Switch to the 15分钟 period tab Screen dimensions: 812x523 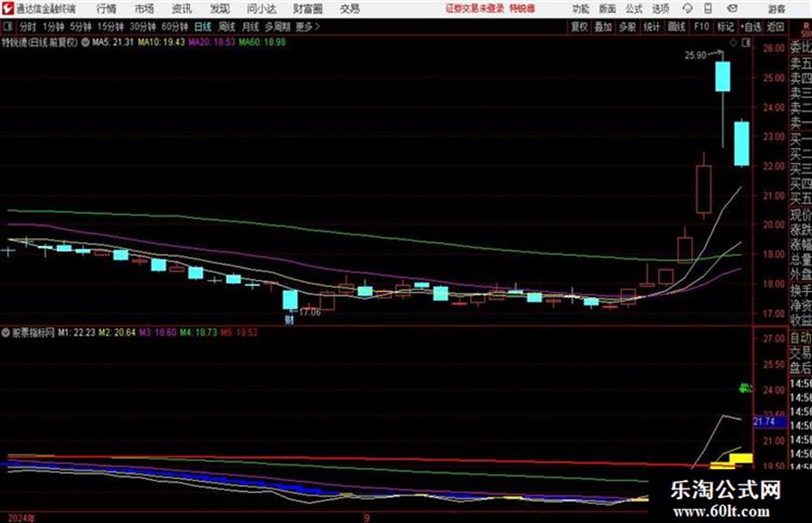(111, 27)
